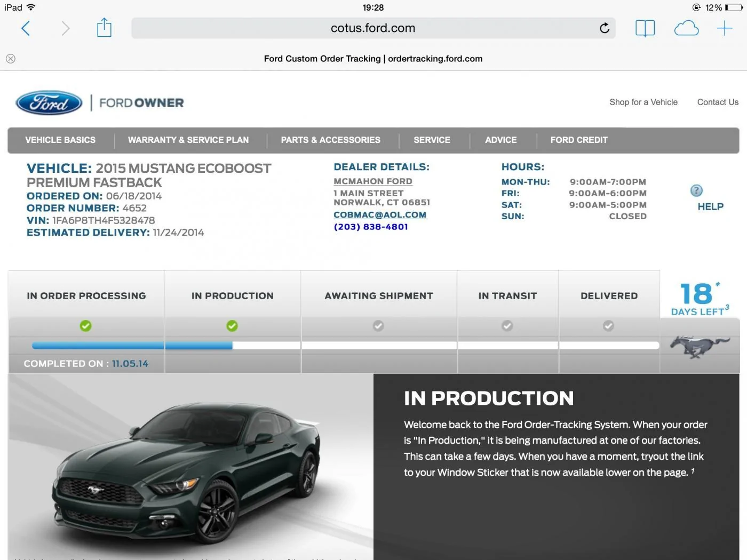Viewport: 747px width, 560px height.
Task: Tap the battery indicator in status bar
Action: (x=734, y=7)
